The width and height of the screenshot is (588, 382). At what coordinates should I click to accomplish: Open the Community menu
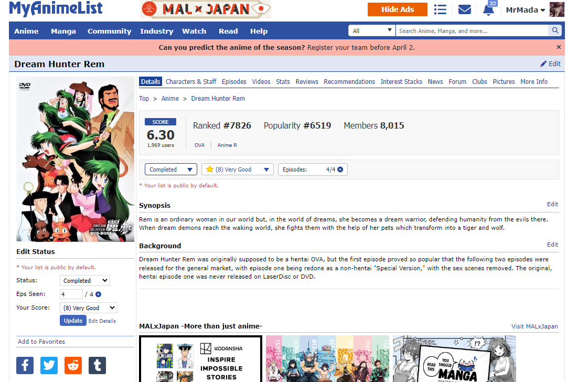[110, 31]
